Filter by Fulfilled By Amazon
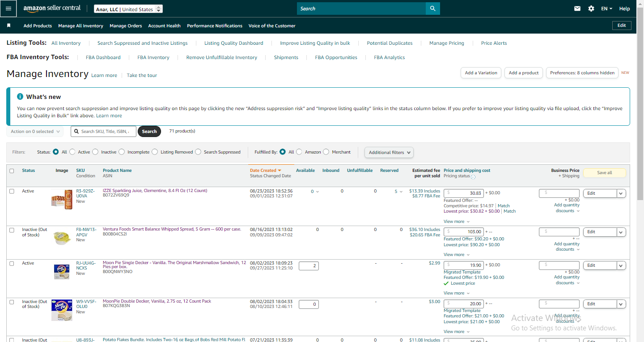Viewport: 644px width, 342px height. 299,152
